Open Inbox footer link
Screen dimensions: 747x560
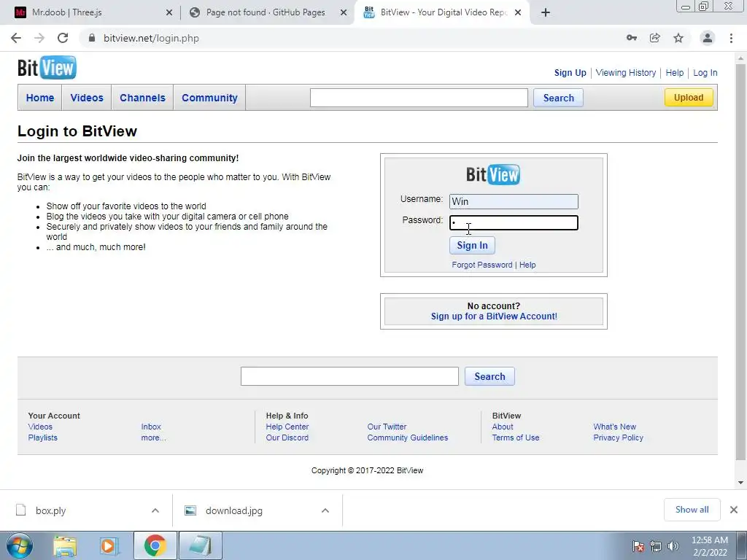click(151, 427)
